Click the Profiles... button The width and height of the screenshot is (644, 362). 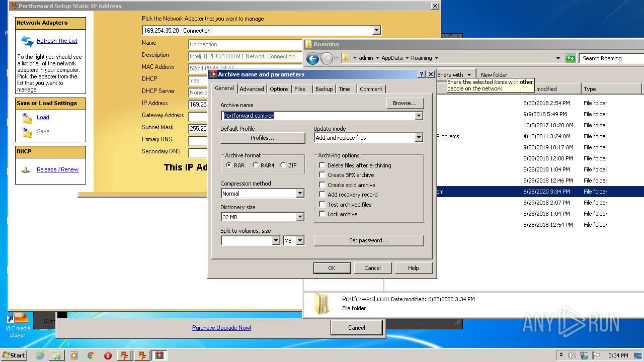click(x=263, y=138)
